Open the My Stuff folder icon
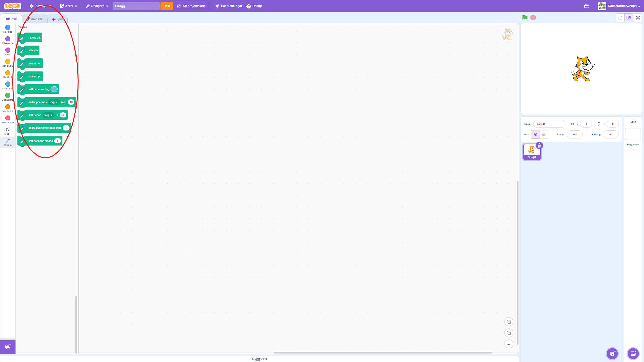This screenshot has width=644, height=362. [x=587, y=6]
